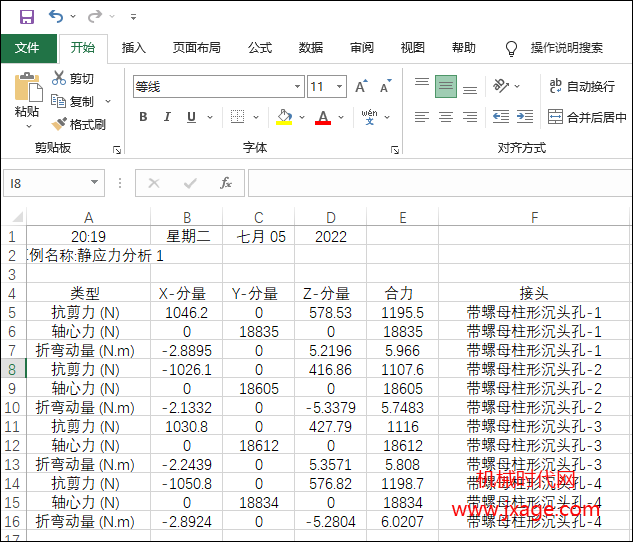Viewport: 633px width, 542px height.
Task: Open the 视图 ribbon tab
Action: (412, 48)
